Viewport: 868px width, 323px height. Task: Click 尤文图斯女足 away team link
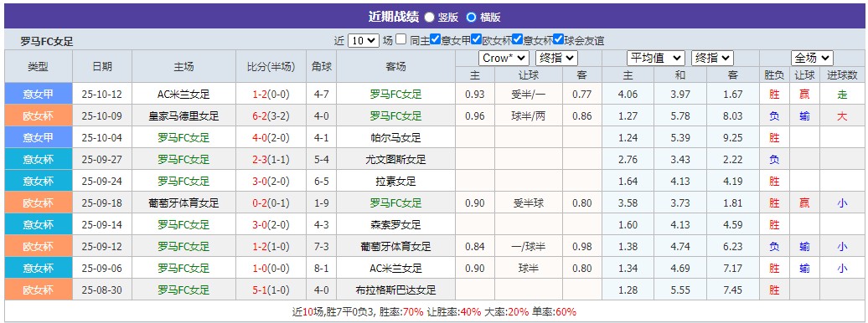click(395, 160)
